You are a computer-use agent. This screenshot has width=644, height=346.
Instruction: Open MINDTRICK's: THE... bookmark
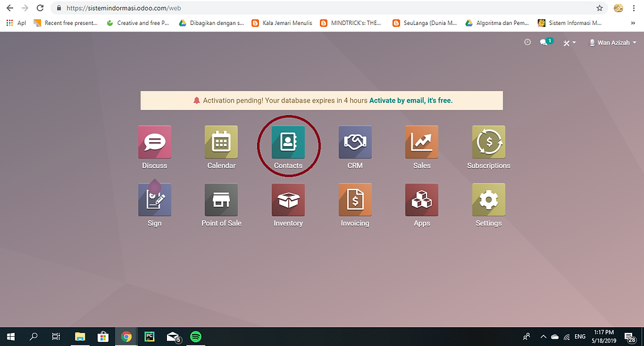point(351,23)
